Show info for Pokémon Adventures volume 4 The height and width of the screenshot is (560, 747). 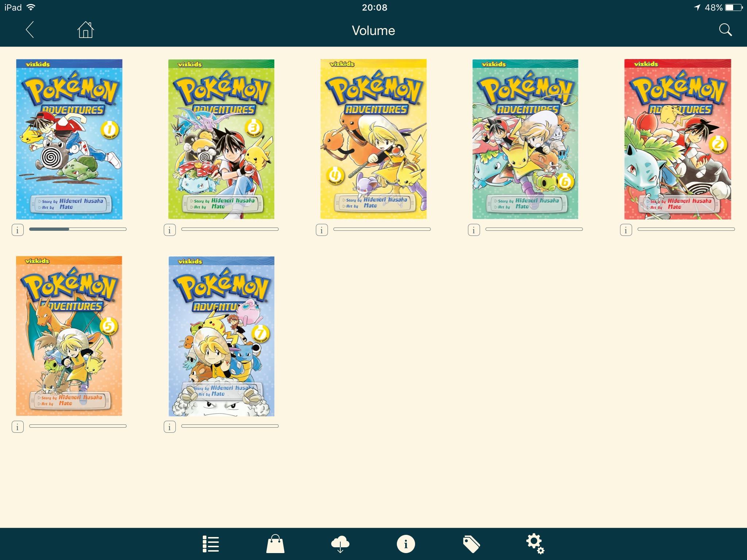322,230
